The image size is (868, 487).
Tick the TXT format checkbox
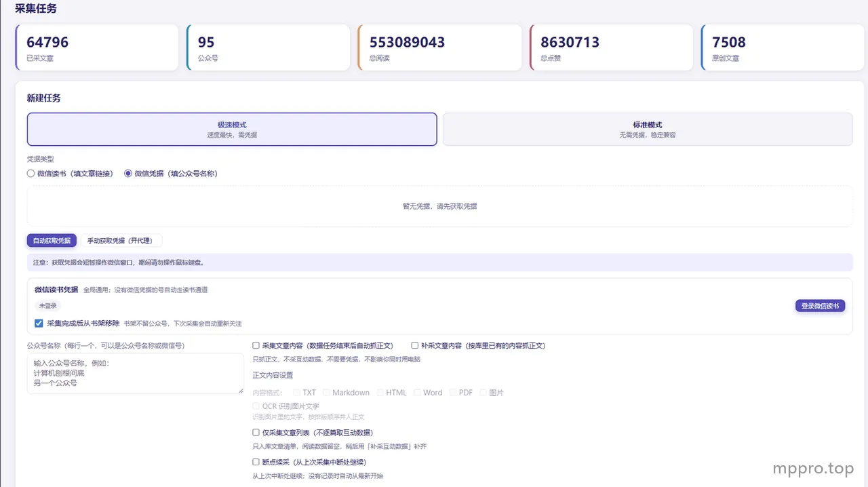tap(296, 392)
